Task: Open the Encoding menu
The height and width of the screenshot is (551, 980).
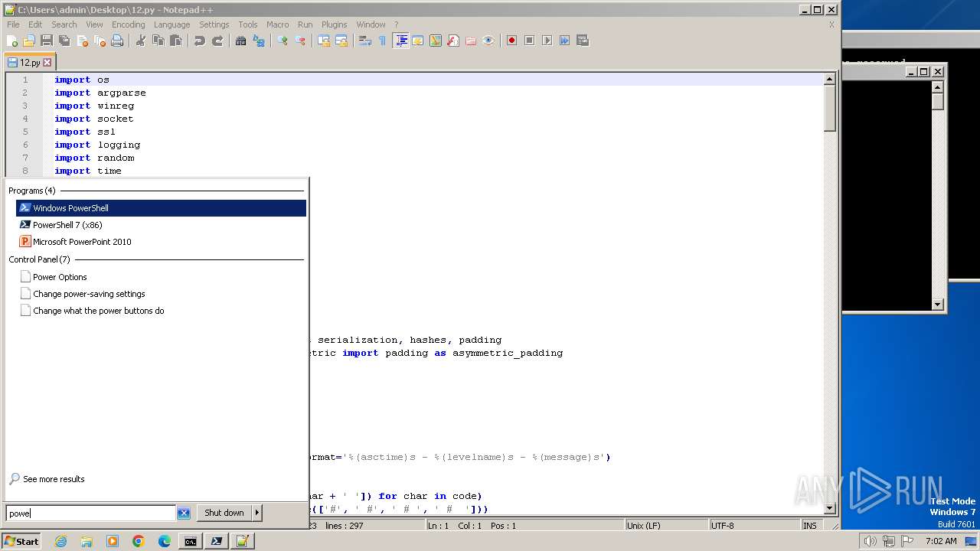Action: [x=128, y=24]
